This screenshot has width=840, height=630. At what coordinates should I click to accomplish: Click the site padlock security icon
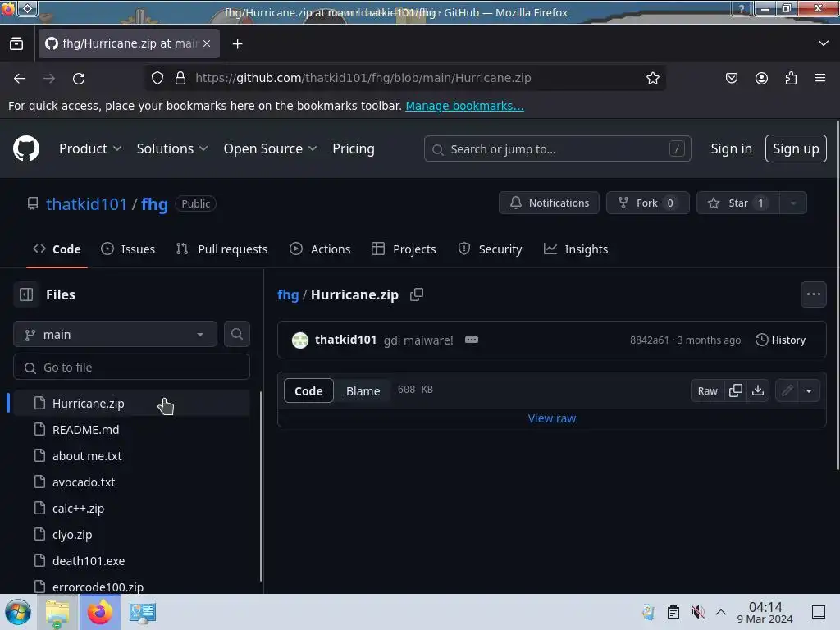(x=180, y=78)
